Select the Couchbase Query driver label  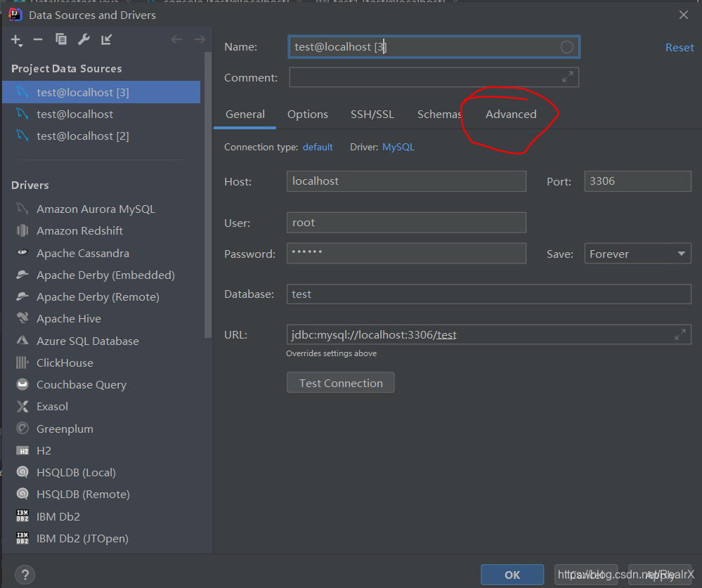pos(82,385)
